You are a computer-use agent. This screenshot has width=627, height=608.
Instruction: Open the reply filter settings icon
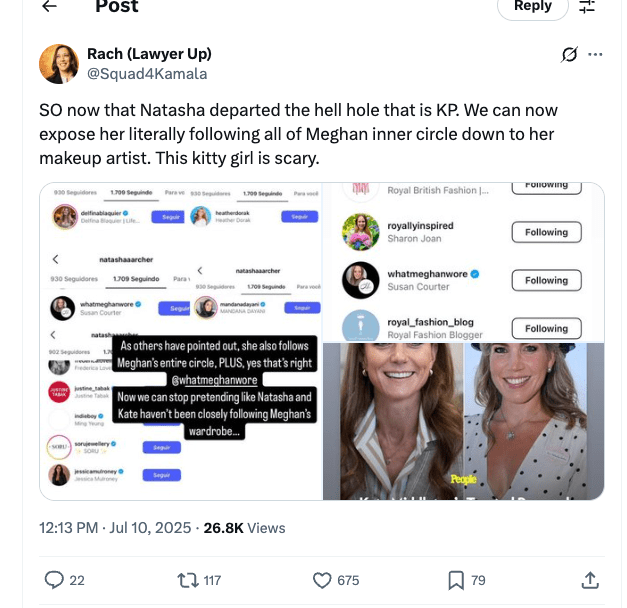(x=587, y=6)
